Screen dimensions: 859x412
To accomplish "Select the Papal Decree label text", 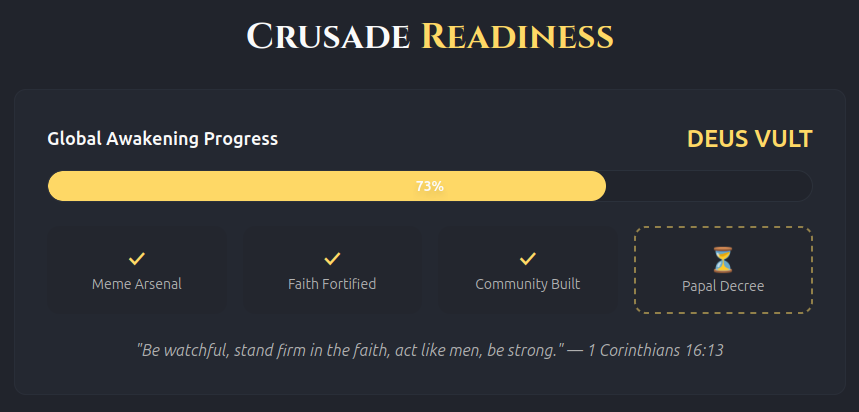I will [723, 286].
